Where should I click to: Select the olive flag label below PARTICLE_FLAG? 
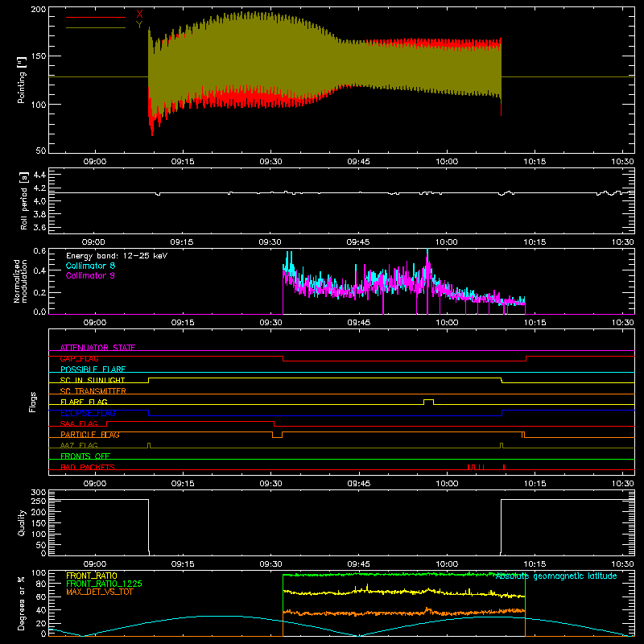79,445
